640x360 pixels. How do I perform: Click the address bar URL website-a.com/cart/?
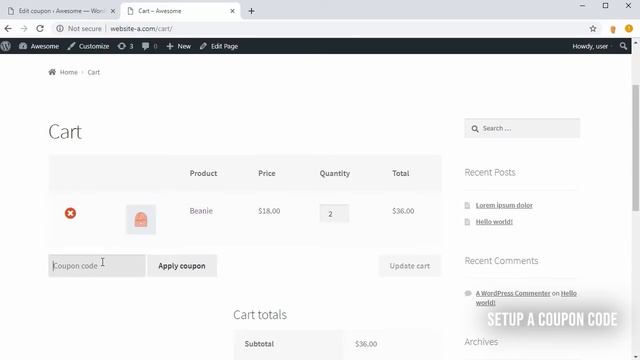141,29
